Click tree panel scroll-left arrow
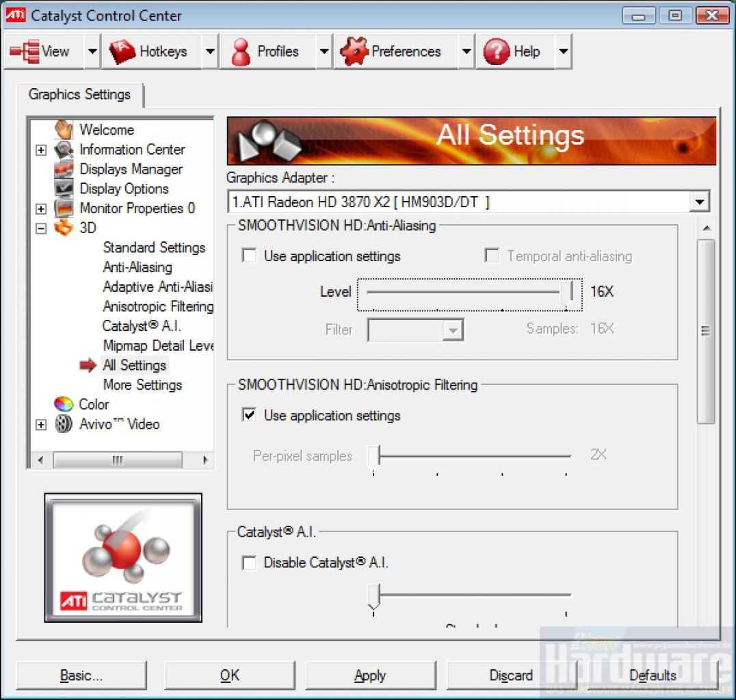The width and height of the screenshot is (736, 700). tap(40, 460)
